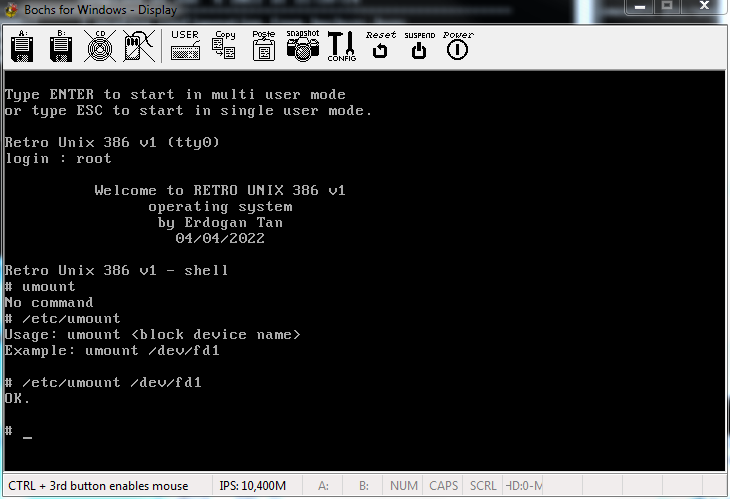Click the CAPS indicator in status bar

[443, 486]
